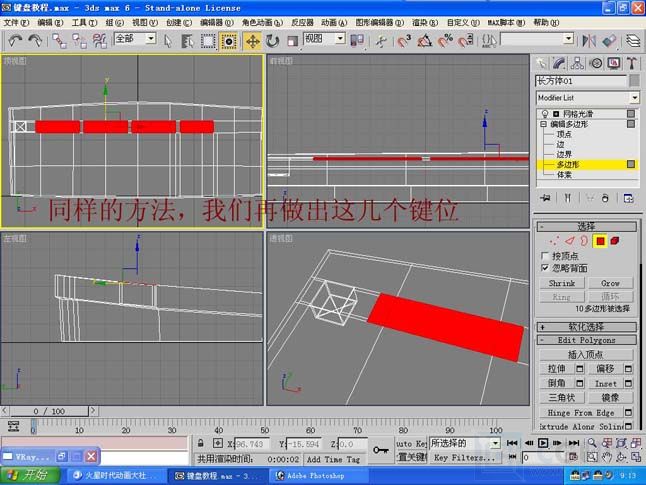Click the Align tool icon

pos(609,40)
